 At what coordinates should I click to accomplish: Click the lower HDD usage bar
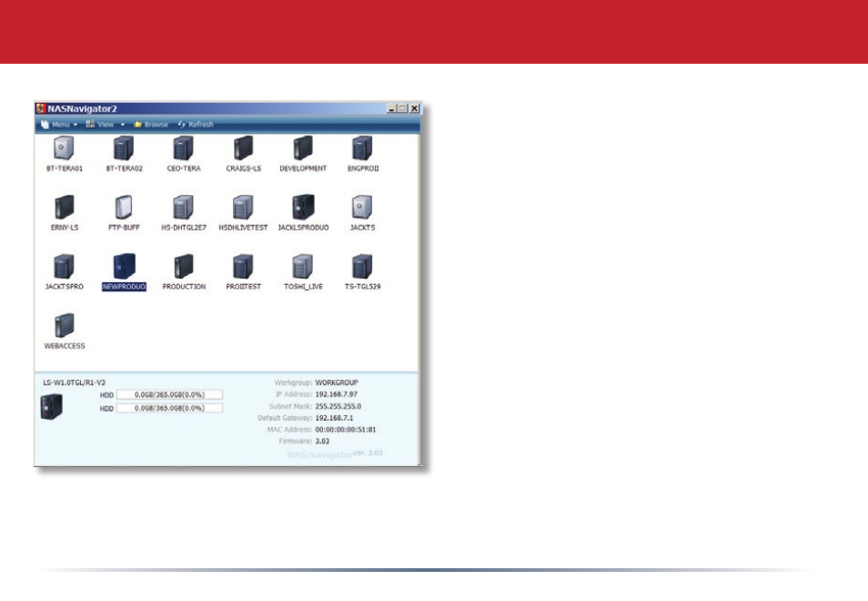pos(169,408)
